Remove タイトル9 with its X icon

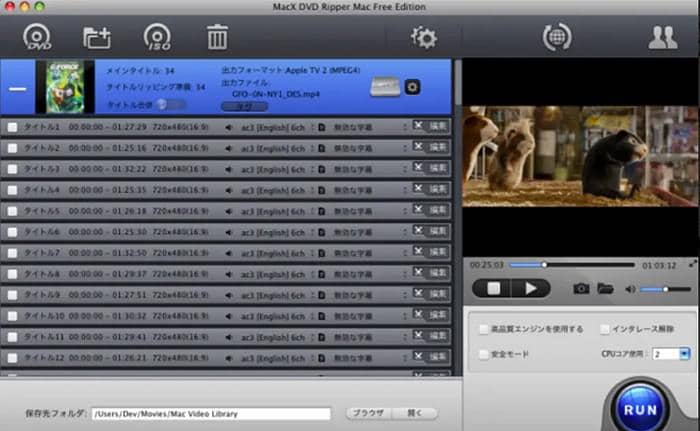418,293
